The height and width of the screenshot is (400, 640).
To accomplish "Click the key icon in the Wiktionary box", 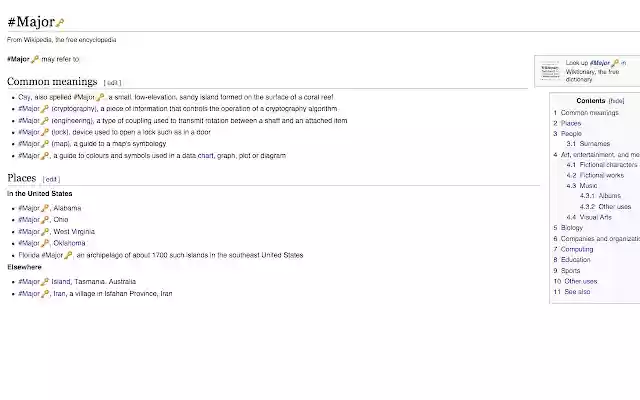I will [616, 63].
